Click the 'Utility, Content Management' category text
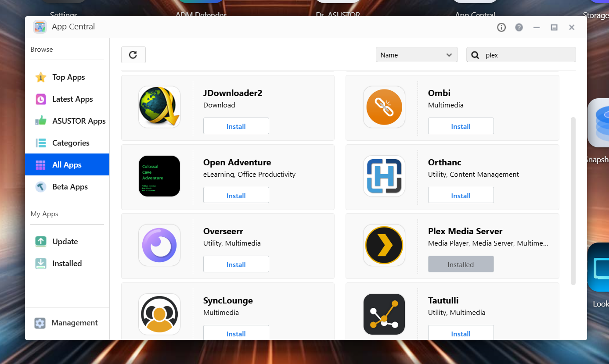Viewport: 609px width, 364px height. [473, 174]
